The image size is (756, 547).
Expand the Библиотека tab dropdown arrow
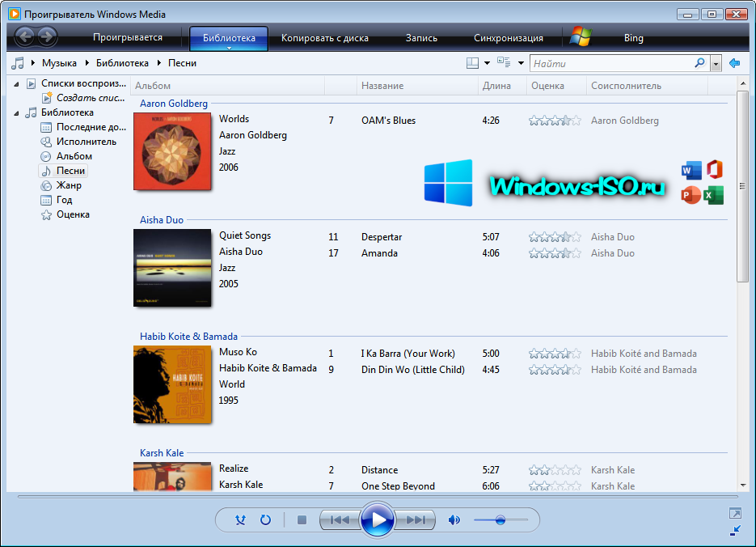pyautogui.click(x=229, y=48)
